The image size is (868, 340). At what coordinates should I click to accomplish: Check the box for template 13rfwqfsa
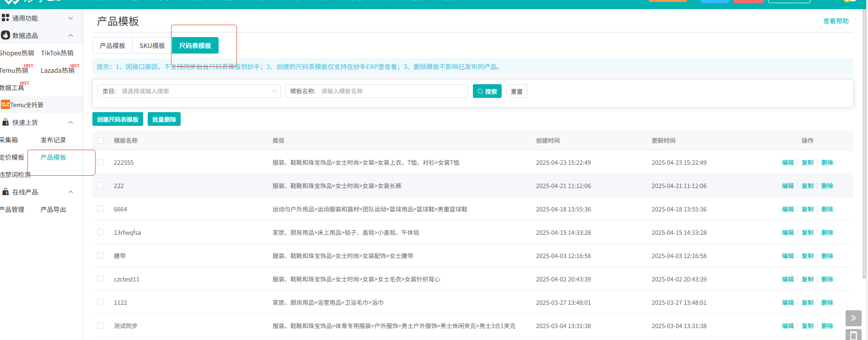(101, 232)
